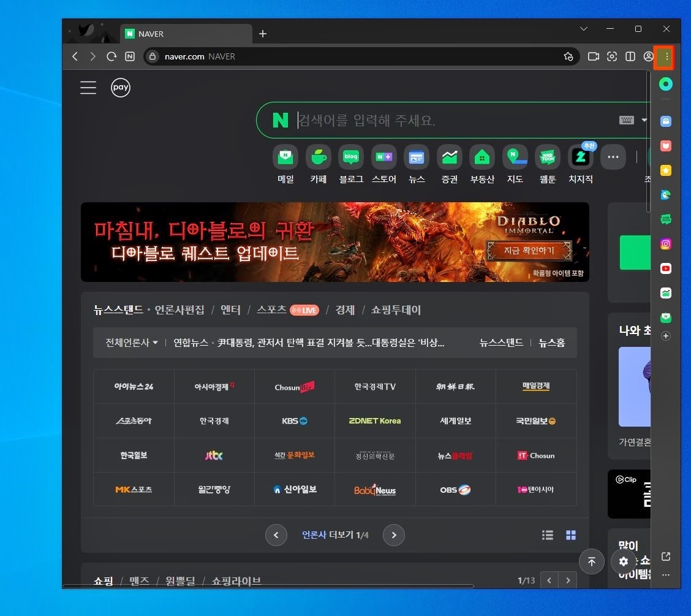This screenshot has width=691, height=616.
Task: Open the Diablo Immortal banner ad
Action: coord(335,242)
